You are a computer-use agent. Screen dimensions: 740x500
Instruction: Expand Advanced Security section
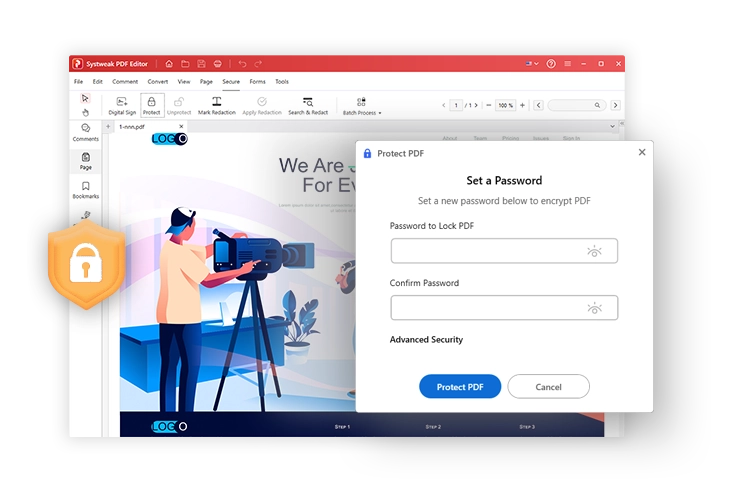(426, 339)
